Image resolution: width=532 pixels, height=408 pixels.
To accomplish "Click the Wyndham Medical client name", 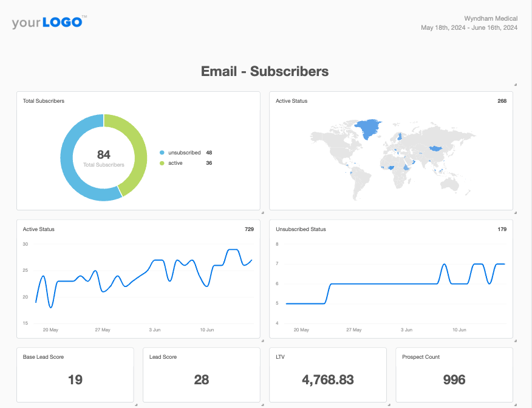I will [x=491, y=19].
